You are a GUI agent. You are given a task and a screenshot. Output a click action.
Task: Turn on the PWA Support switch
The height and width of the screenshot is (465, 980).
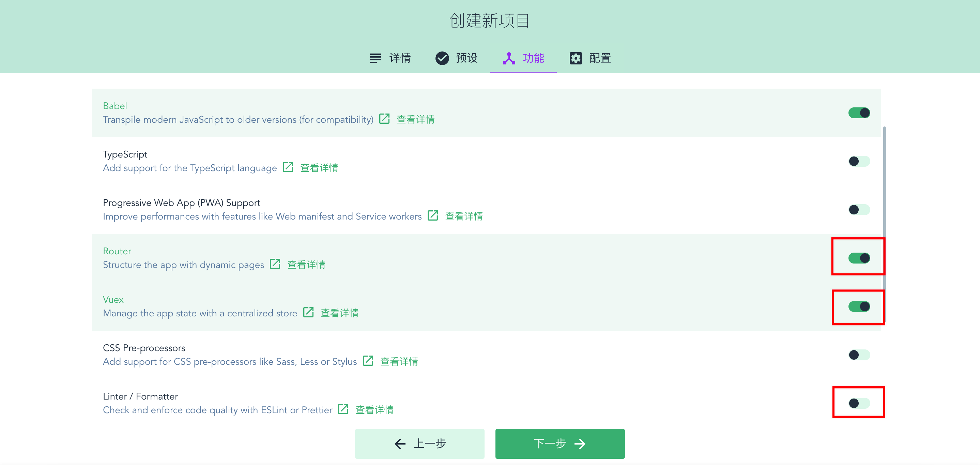859,210
